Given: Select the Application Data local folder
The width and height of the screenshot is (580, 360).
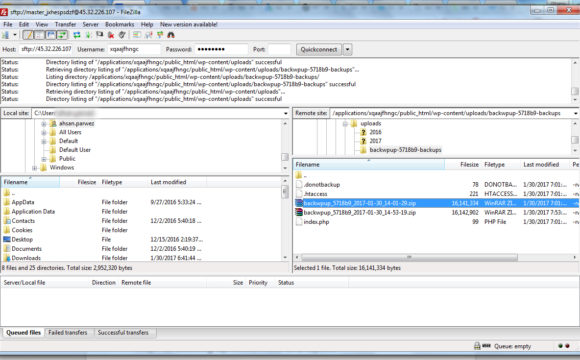Looking at the screenshot, I should click(33, 212).
